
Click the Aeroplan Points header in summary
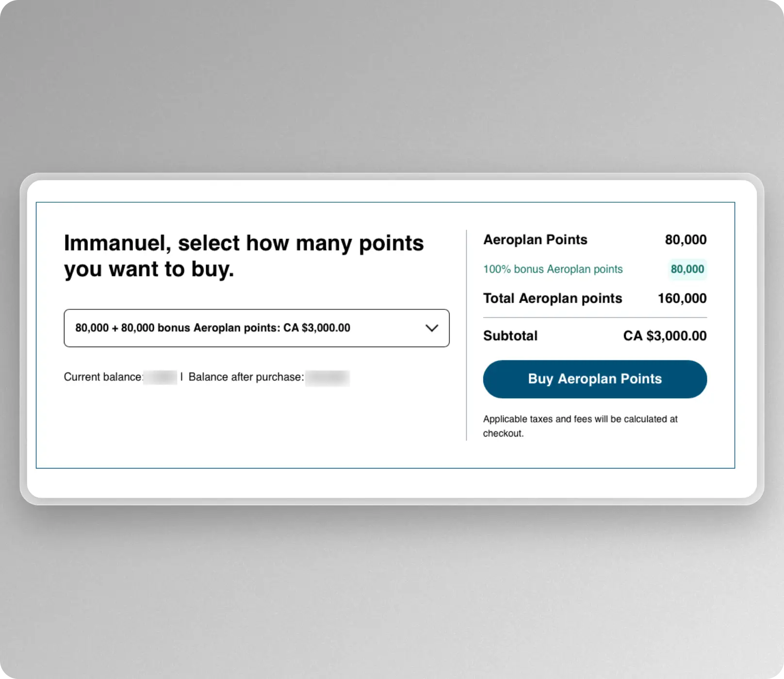pyautogui.click(x=535, y=239)
